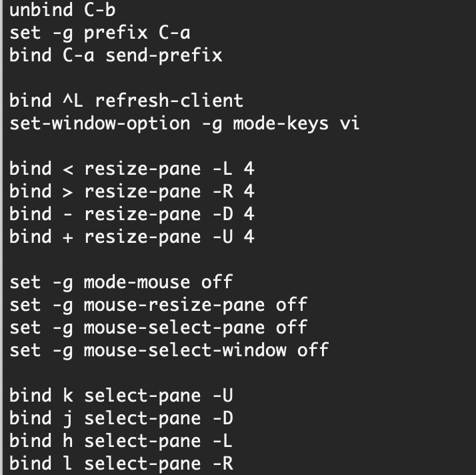The width and height of the screenshot is (476, 475).
Task: Click the 'bind j select-pane -D' line
Action: 121,418
